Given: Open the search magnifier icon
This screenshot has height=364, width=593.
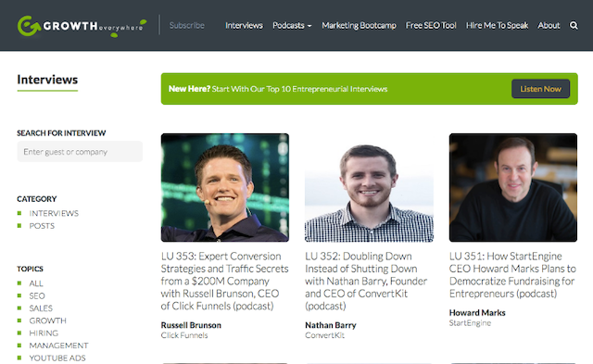Looking at the screenshot, I should 574,25.
